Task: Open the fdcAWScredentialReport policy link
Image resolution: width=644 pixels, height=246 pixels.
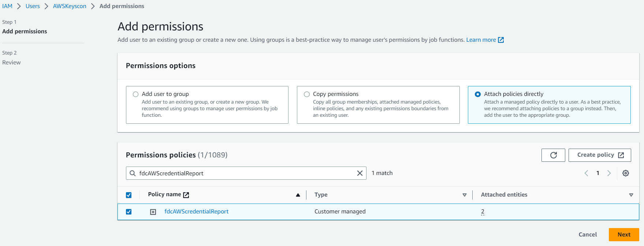Action: click(x=196, y=212)
